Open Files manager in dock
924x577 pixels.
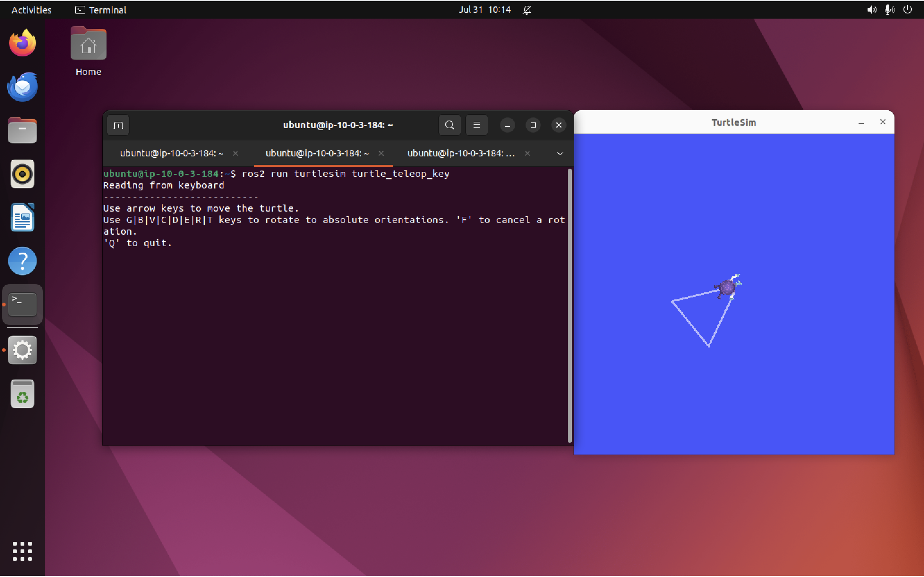(x=22, y=130)
